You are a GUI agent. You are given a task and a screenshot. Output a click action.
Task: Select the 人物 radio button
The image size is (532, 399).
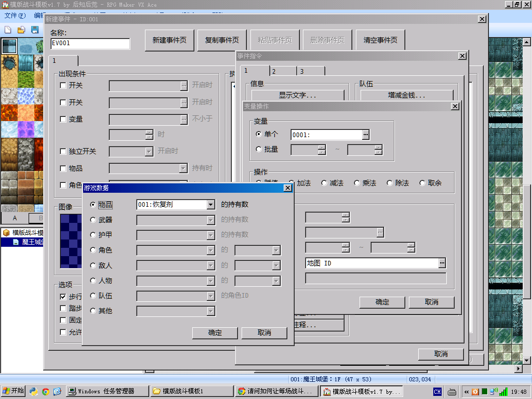pyautogui.click(x=93, y=281)
